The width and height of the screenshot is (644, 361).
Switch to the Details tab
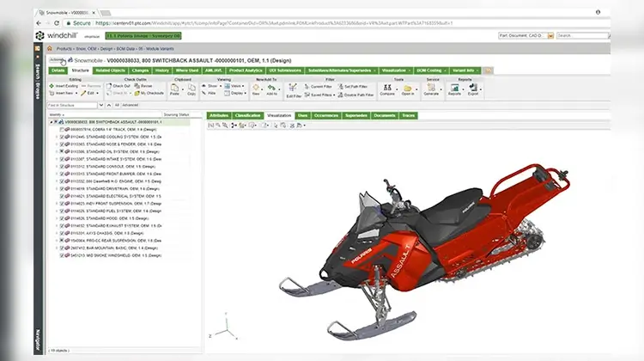pyautogui.click(x=58, y=70)
